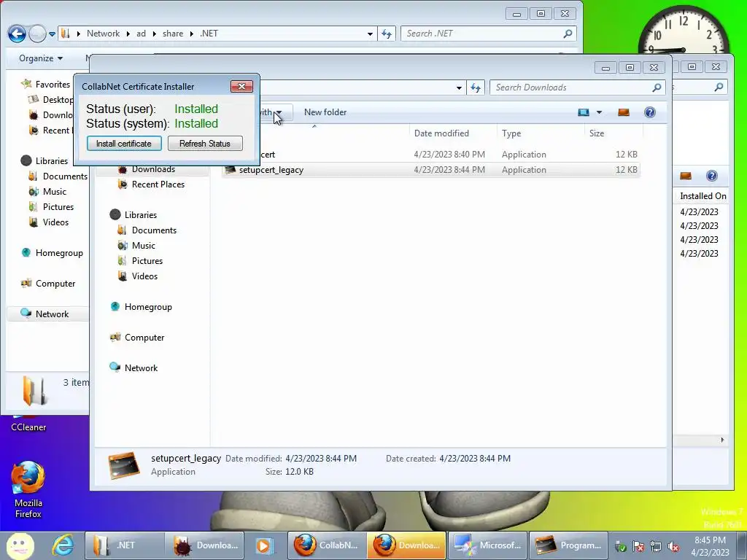Click 'ad' in the .NET window address path

[141, 34]
